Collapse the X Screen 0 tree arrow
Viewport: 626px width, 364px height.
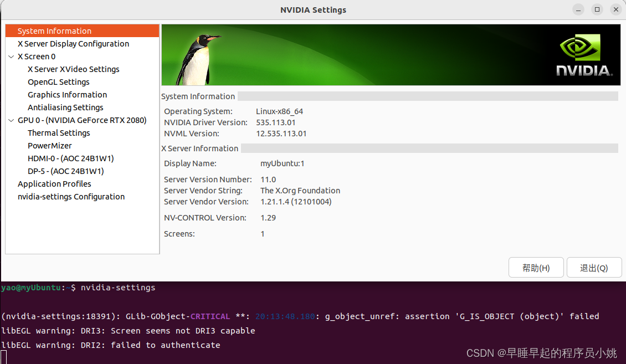pyautogui.click(x=11, y=57)
